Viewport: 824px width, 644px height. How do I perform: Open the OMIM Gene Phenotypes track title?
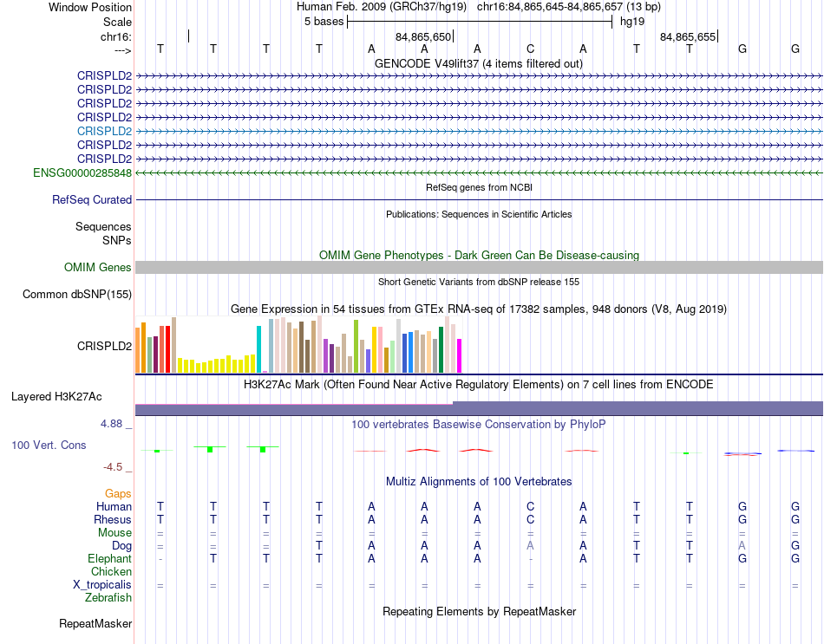click(x=479, y=256)
